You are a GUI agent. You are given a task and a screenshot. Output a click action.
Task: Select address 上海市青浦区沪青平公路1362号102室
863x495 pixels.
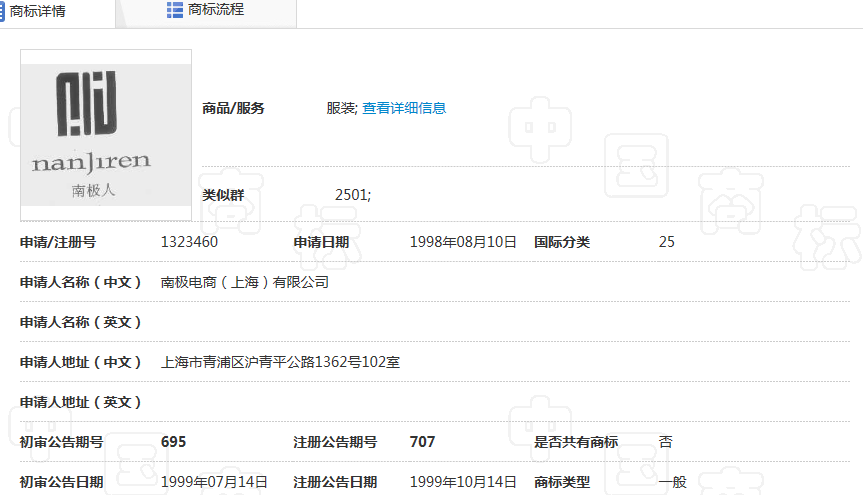point(280,362)
